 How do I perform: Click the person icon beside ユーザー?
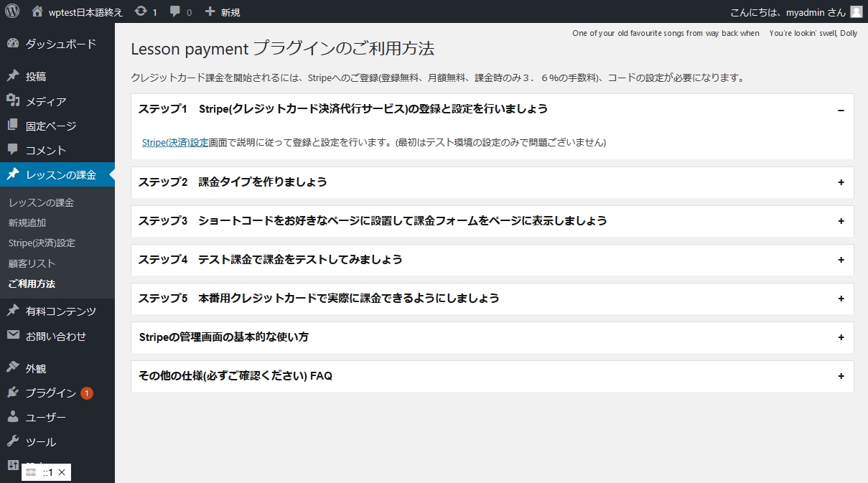tap(13, 416)
